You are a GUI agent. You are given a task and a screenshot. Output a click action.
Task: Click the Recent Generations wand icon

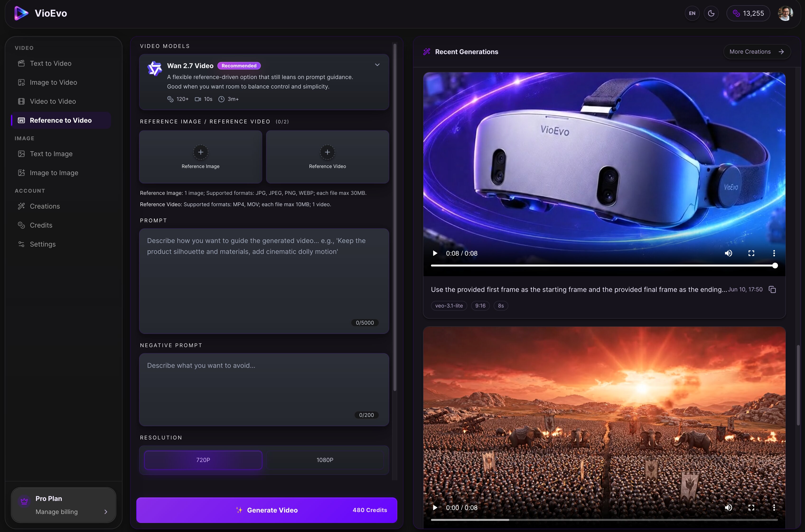[427, 52]
